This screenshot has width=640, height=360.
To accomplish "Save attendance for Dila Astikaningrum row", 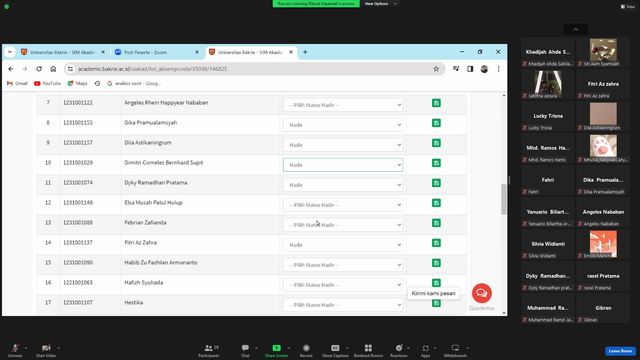I will [x=436, y=143].
